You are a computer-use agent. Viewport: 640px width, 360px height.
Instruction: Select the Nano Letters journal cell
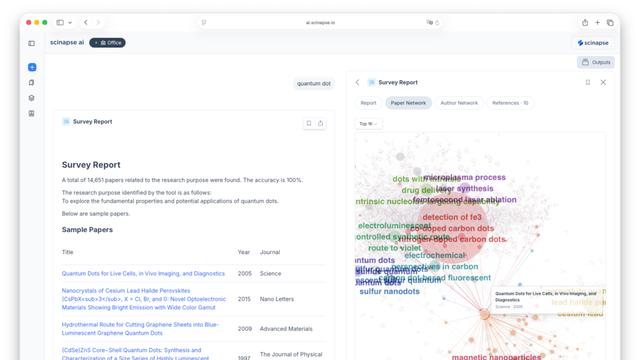coord(277,299)
